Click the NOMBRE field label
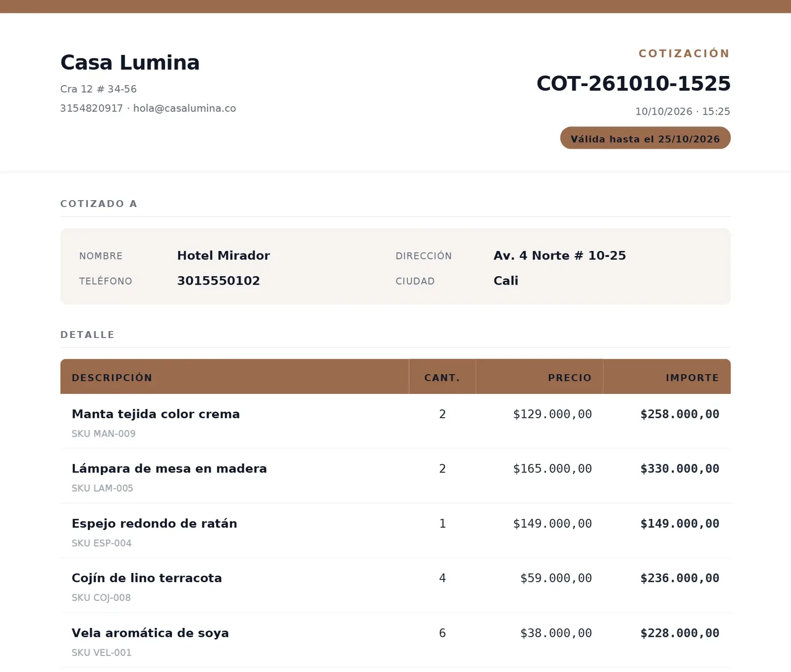The width and height of the screenshot is (791, 672). click(101, 256)
